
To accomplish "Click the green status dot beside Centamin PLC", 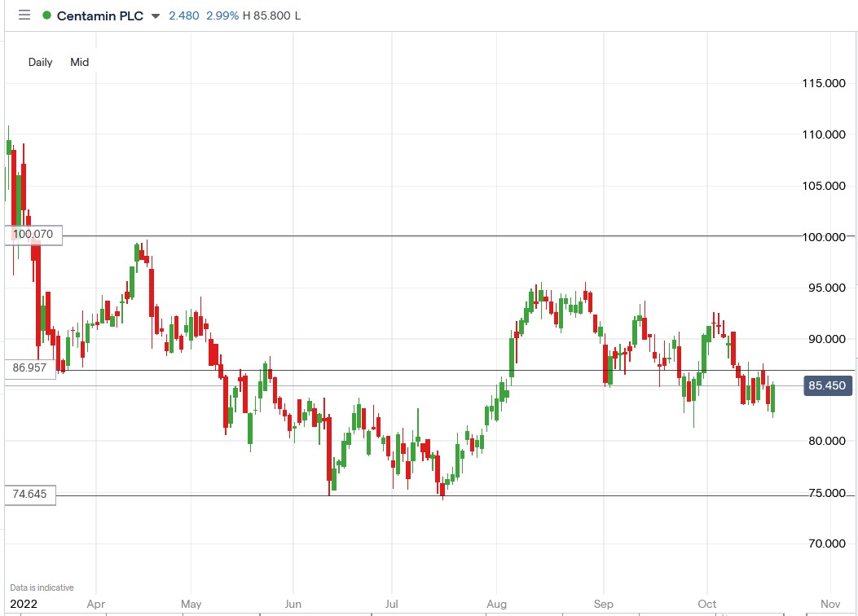I will point(46,15).
